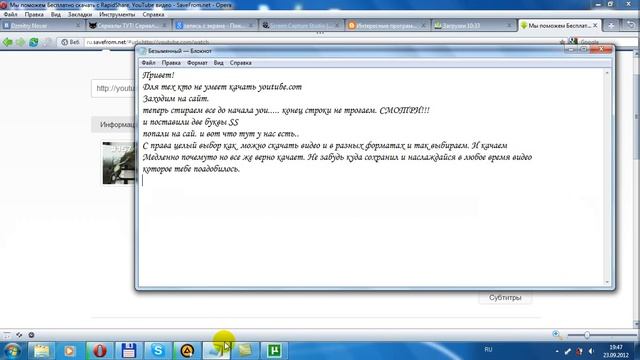Screen dimensions: 640x360
Task: Switch to the Сериалы ТУТ tab
Action: [x=128, y=25]
